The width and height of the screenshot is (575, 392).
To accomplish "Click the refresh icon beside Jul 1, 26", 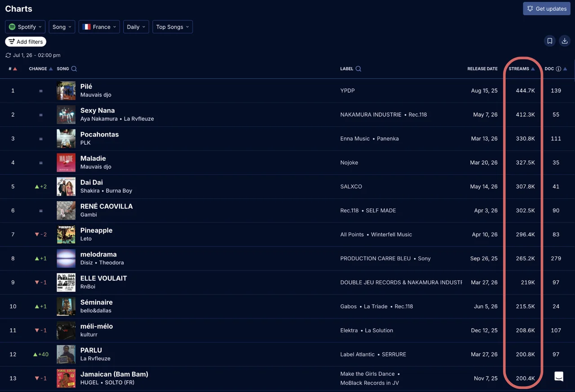I will tap(8, 55).
